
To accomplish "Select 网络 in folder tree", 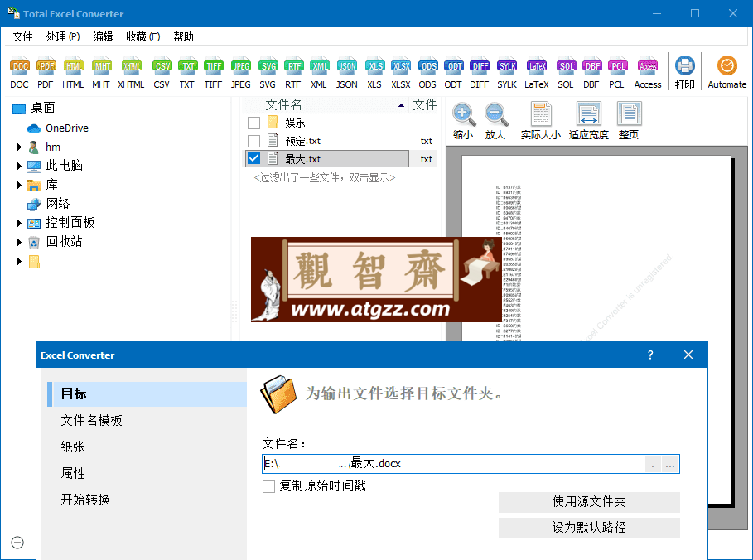I will pyautogui.click(x=58, y=204).
